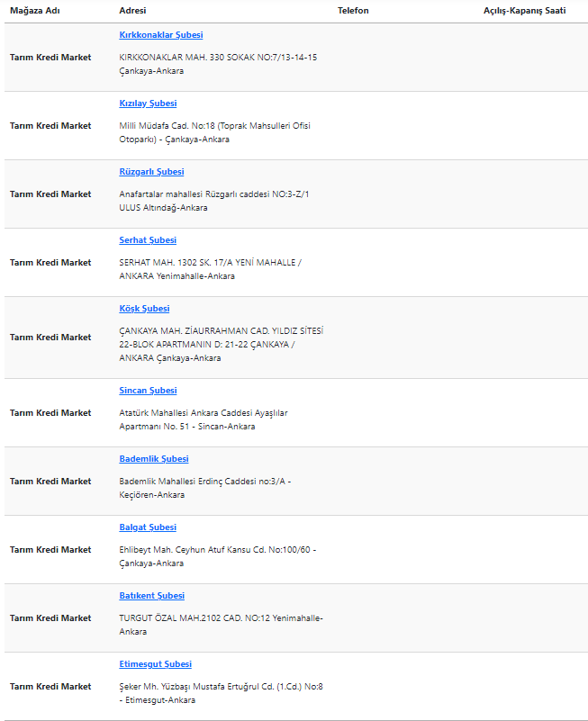Image resolution: width=588 pixels, height=721 pixels.
Task: Click Tarım Kredi Market in Kırkkonaklar row
Action: point(50,58)
